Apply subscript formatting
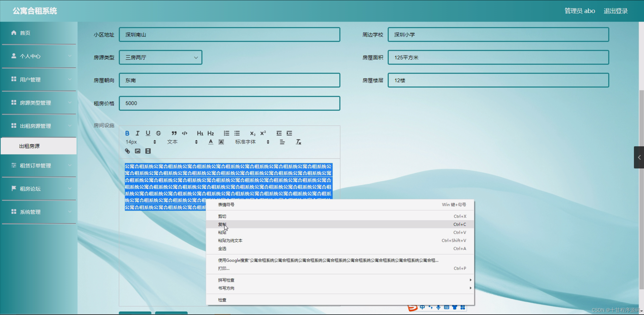644x315 pixels. point(253,133)
